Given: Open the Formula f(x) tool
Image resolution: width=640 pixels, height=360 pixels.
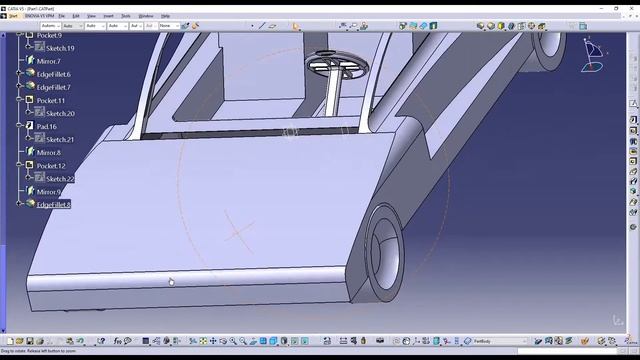Looking at the screenshot, I should (x=118, y=341).
